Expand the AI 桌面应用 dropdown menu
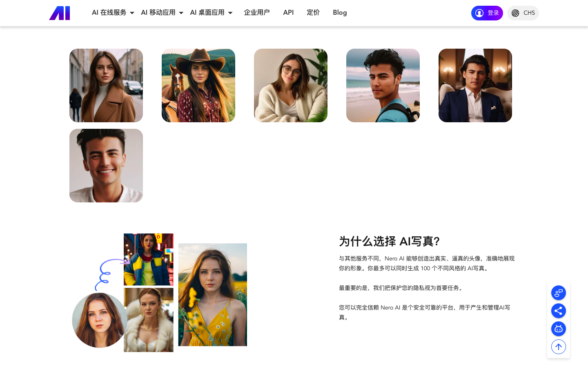 pyautogui.click(x=211, y=13)
